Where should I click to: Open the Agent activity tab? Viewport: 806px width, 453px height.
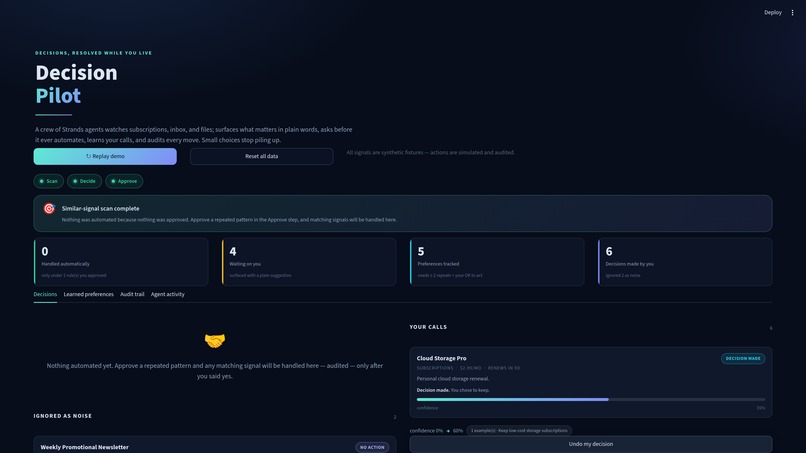168,294
